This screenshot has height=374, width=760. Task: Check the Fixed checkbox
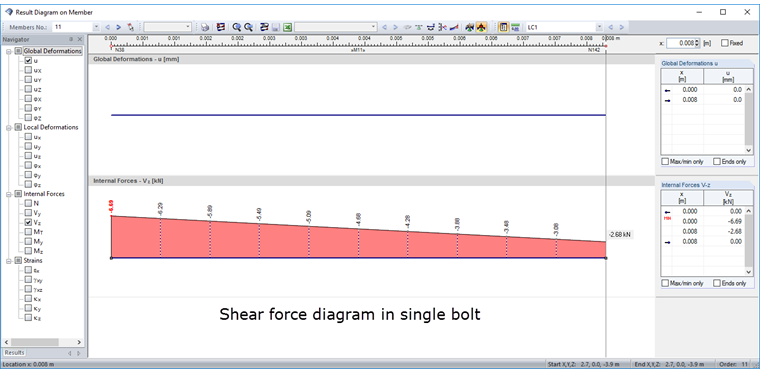coord(725,43)
